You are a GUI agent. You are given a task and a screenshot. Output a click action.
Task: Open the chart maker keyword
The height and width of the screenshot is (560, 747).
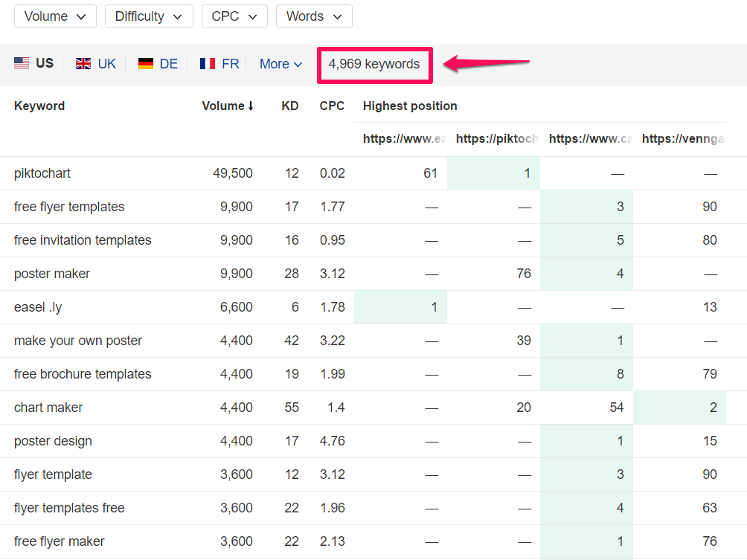[x=48, y=408]
